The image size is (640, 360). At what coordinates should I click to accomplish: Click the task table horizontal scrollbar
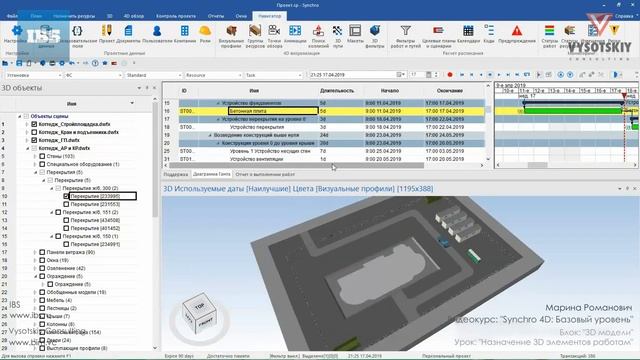click(x=296, y=165)
